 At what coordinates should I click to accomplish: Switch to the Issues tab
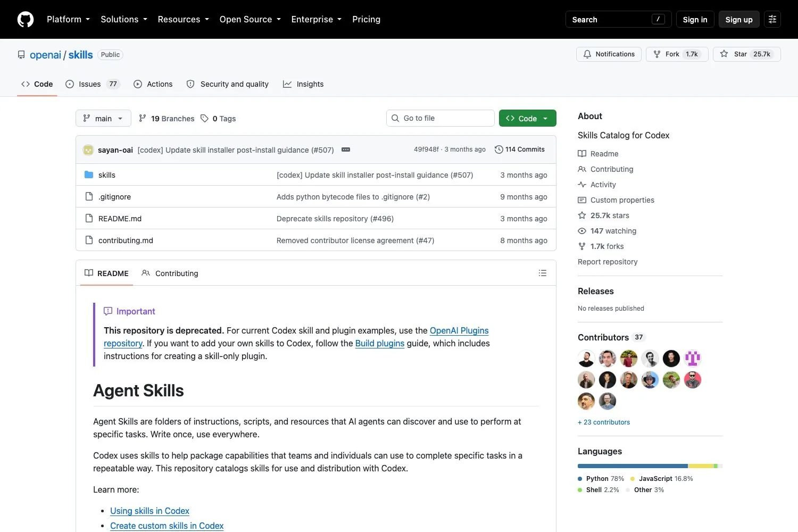[93, 84]
